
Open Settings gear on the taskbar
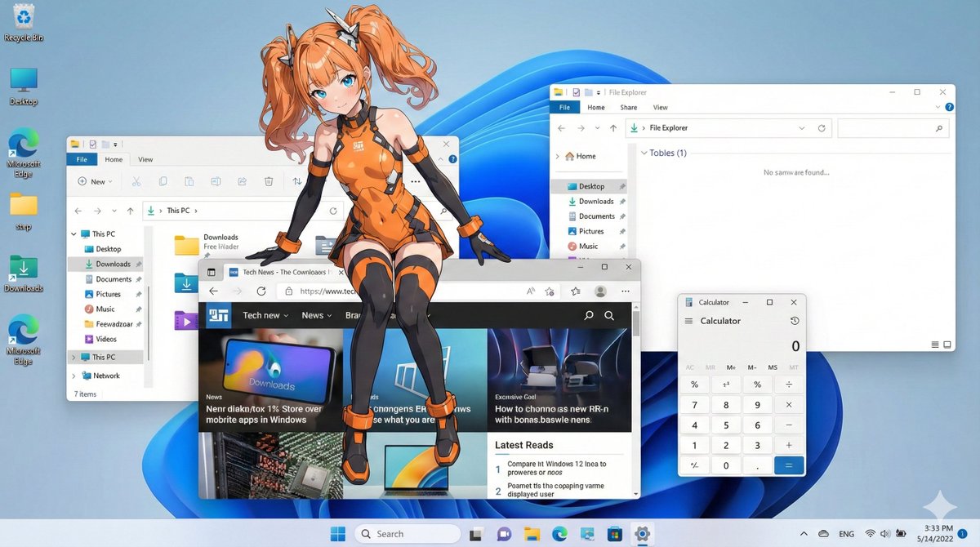point(642,534)
